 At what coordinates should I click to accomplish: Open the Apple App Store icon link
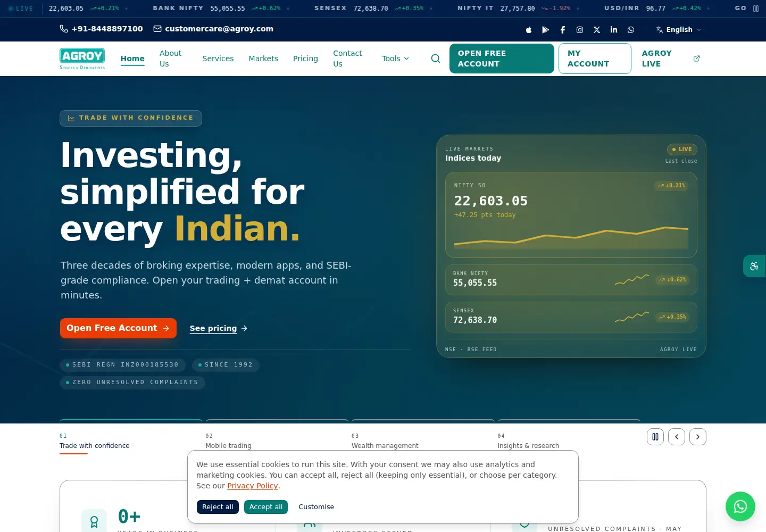point(529,30)
